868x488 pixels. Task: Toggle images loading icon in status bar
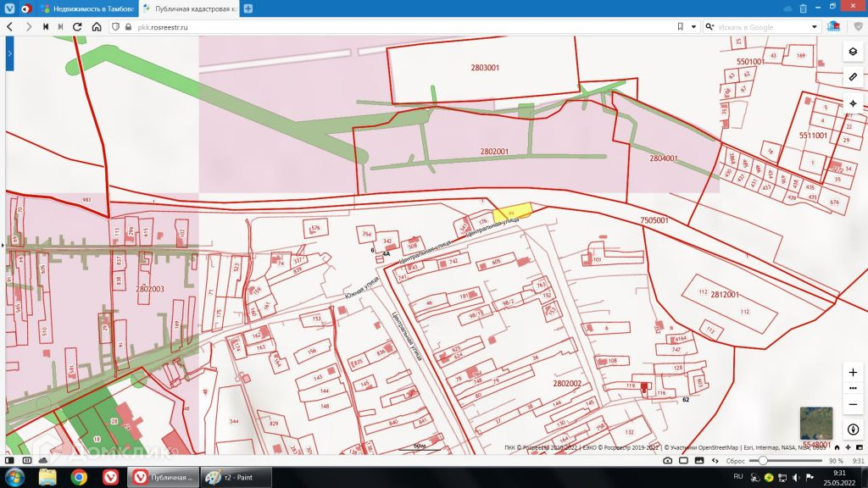[x=699, y=460]
